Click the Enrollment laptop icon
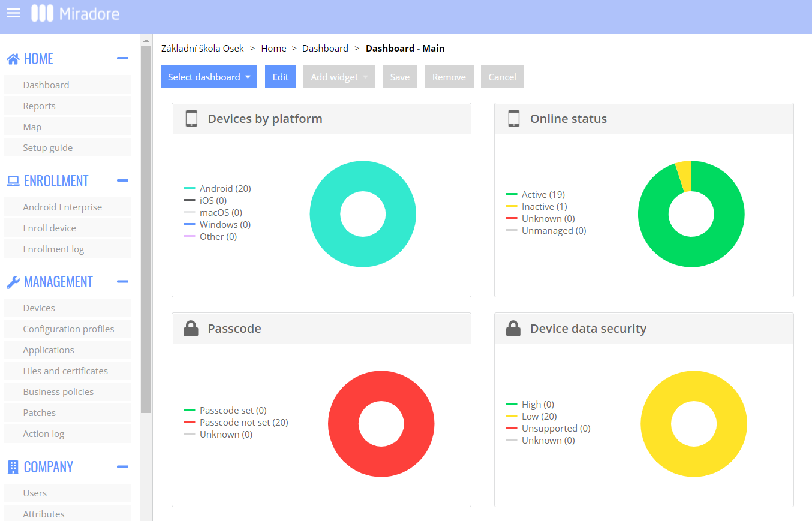The width and height of the screenshot is (812, 521). pyautogui.click(x=13, y=181)
